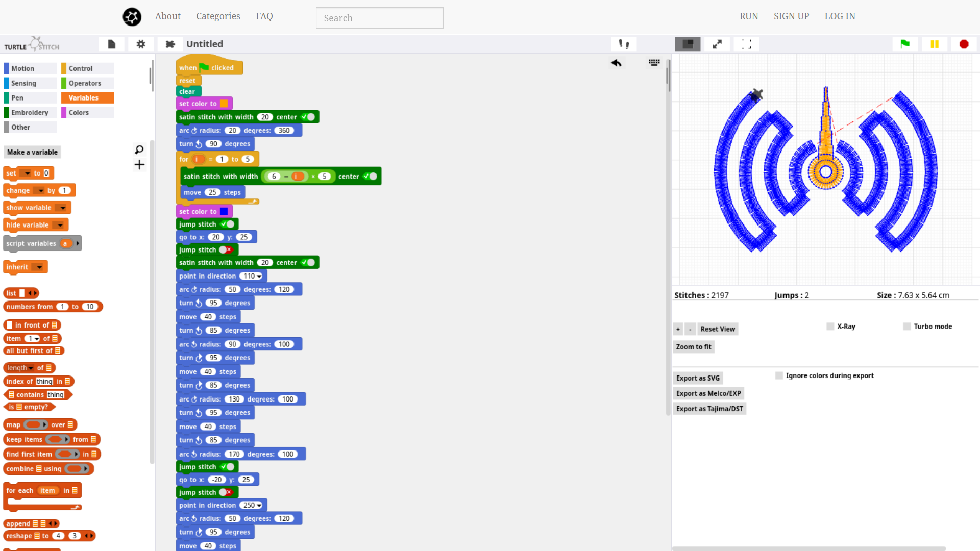Screen dimensions: 980x551
Task: Click the blue set color swatch
Action: tap(224, 211)
